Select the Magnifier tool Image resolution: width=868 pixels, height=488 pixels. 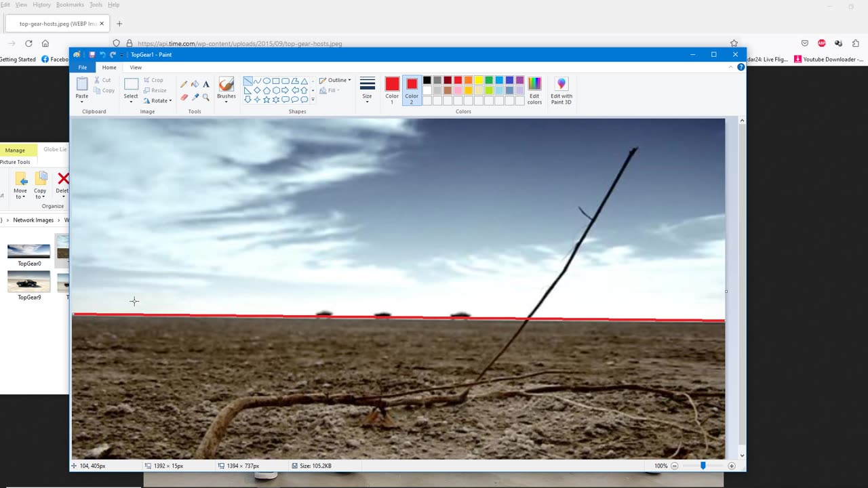(206, 97)
